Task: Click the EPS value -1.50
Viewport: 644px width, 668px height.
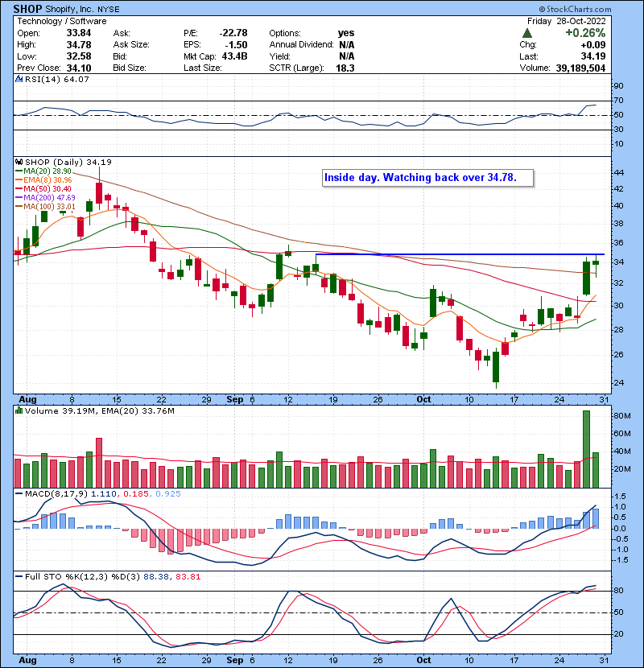Action: coord(236,45)
